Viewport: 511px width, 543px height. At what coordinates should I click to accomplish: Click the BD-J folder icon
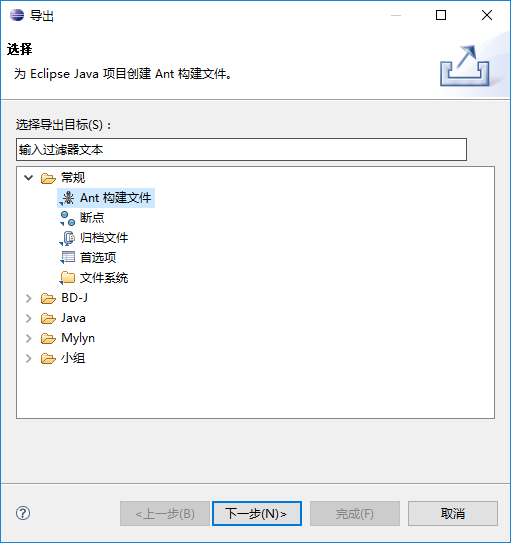pyautogui.click(x=48, y=298)
